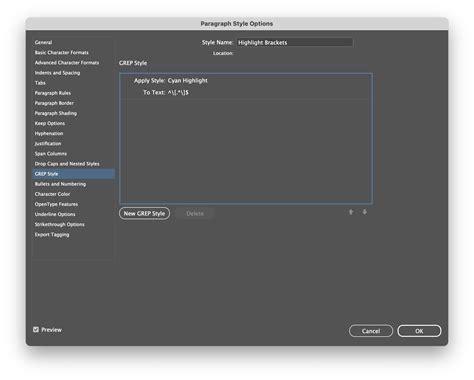Open Paragraph Rules section

[x=53, y=93]
